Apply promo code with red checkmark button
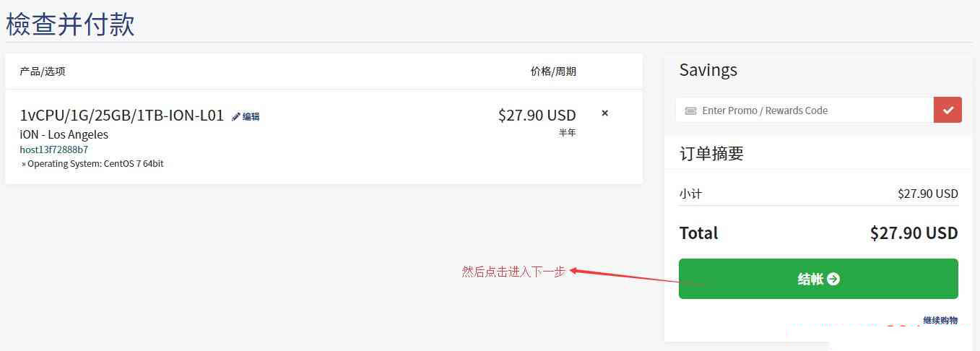 (x=948, y=110)
